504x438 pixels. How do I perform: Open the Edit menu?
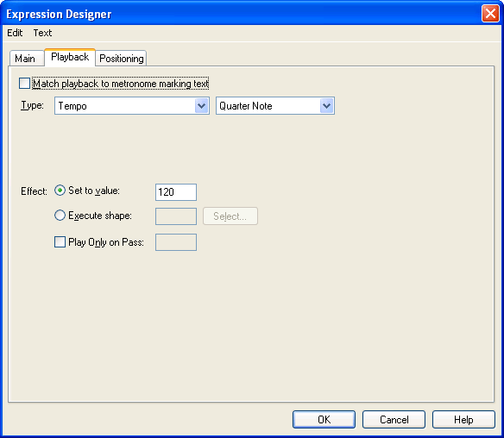coord(15,33)
